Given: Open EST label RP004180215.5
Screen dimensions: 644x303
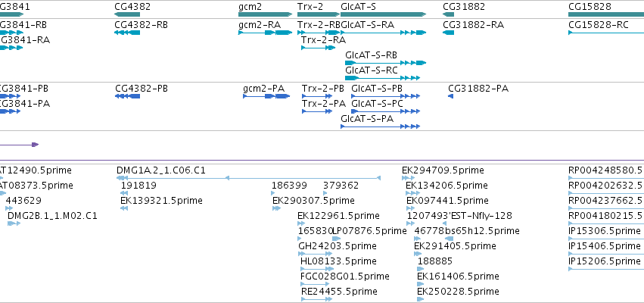Looking at the screenshot, I should (606, 216).
